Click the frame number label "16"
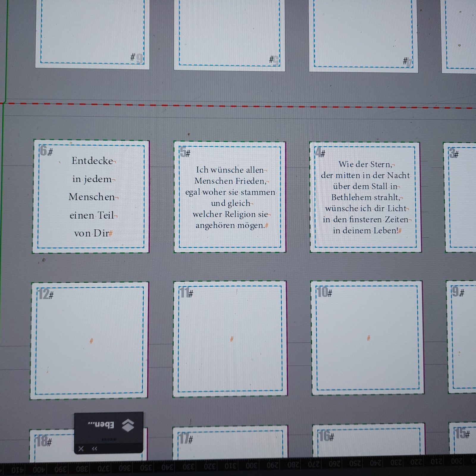476x476 pixels. [324, 436]
